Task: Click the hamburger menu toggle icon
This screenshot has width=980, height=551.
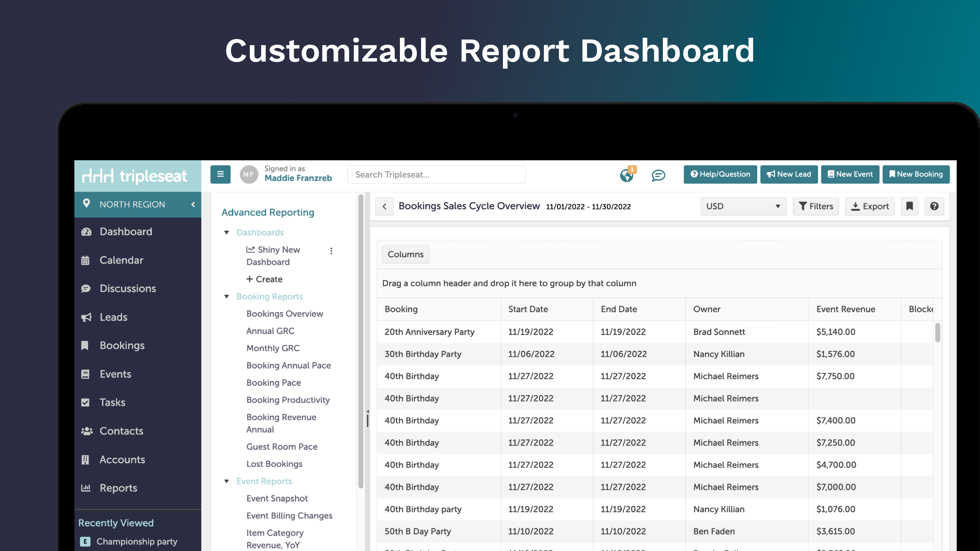Action: pos(220,174)
